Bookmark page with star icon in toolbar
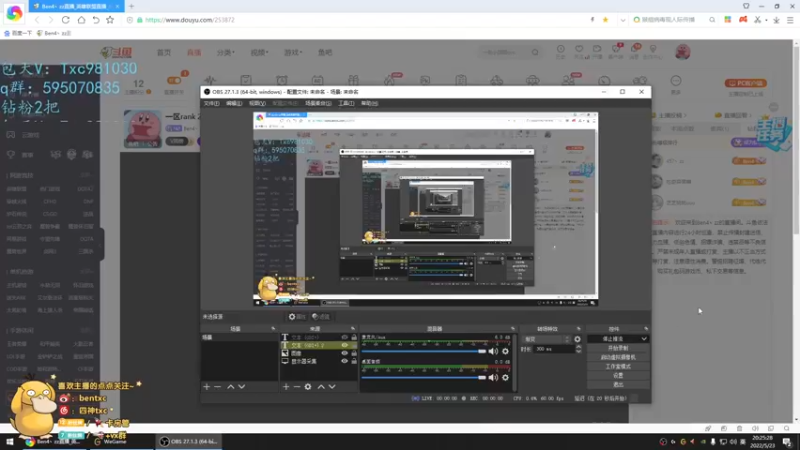 pos(110,20)
